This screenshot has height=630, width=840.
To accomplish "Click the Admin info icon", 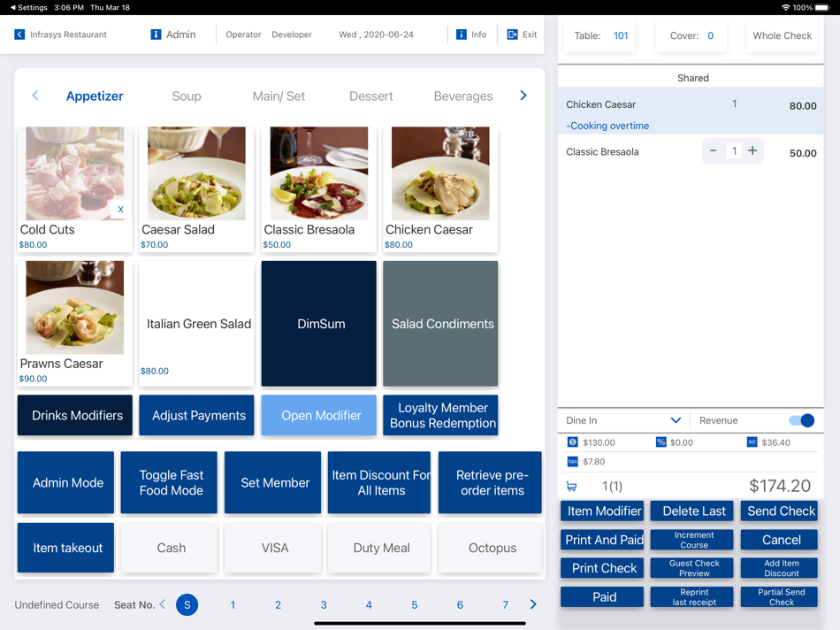I will click(156, 35).
